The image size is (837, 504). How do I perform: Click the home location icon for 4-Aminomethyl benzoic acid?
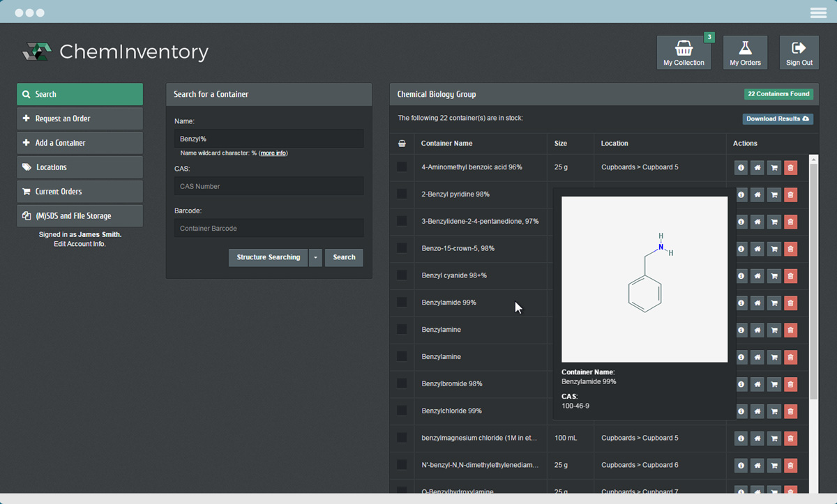coord(757,167)
